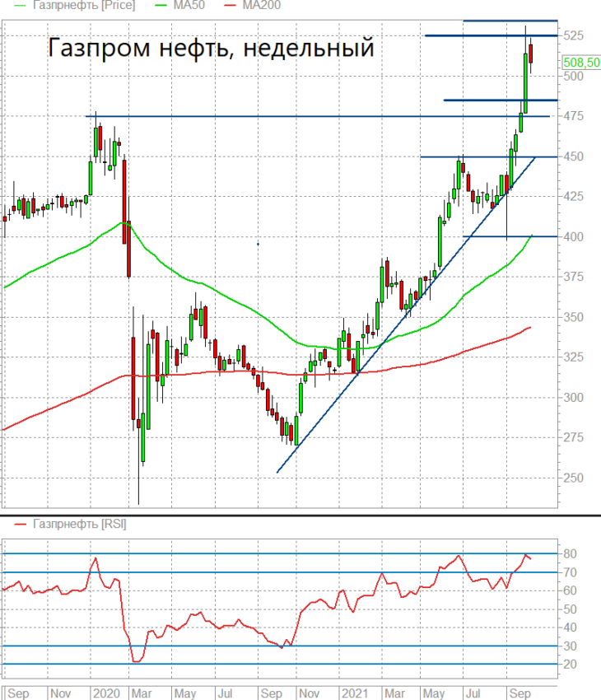Screen dimensions: 601x700
Task: Click the latest red weekly candle
Action: tap(530, 54)
